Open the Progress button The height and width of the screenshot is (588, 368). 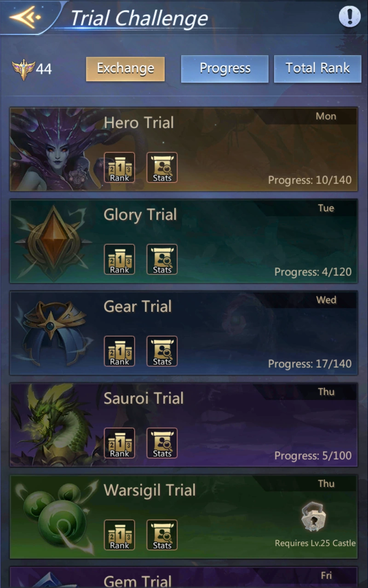[x=224, y=69]
